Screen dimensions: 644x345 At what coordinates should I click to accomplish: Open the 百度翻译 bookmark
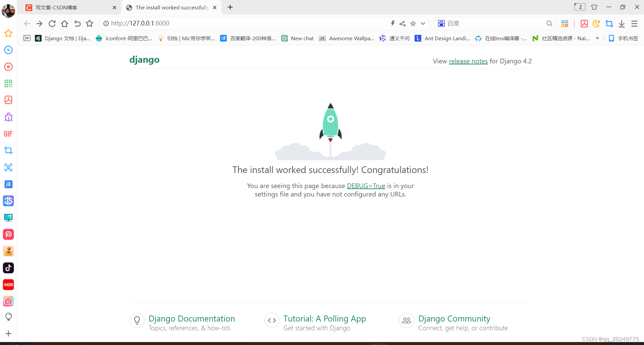pos(248,38)
